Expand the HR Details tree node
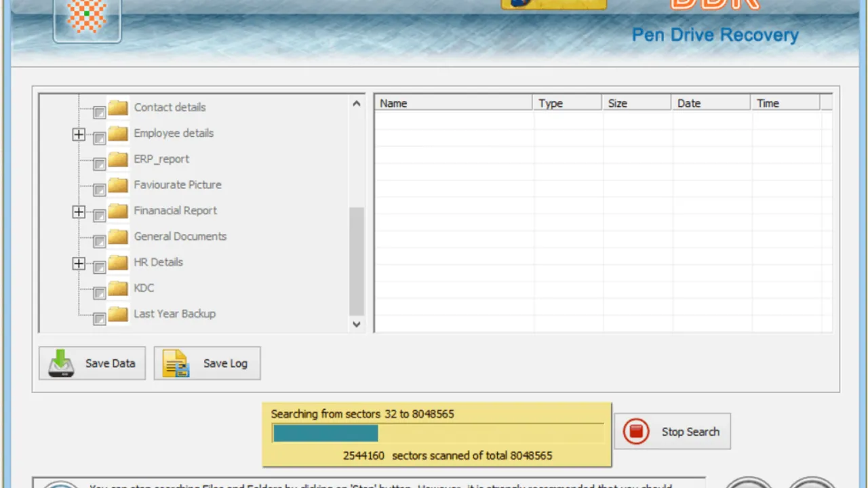868x488 pixels. (79, 264)
